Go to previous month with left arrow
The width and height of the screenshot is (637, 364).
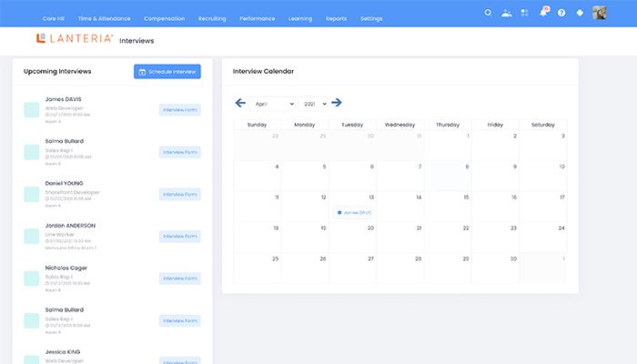(240, 103)
